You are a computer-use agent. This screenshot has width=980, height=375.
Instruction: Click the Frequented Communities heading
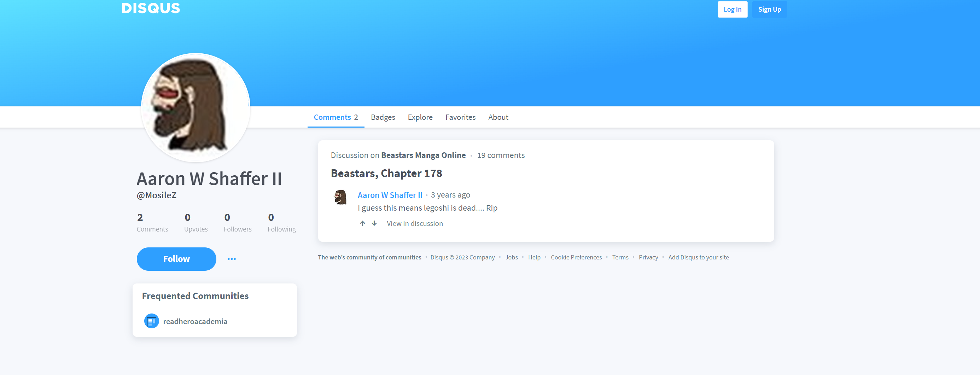(x=195, y=296)
